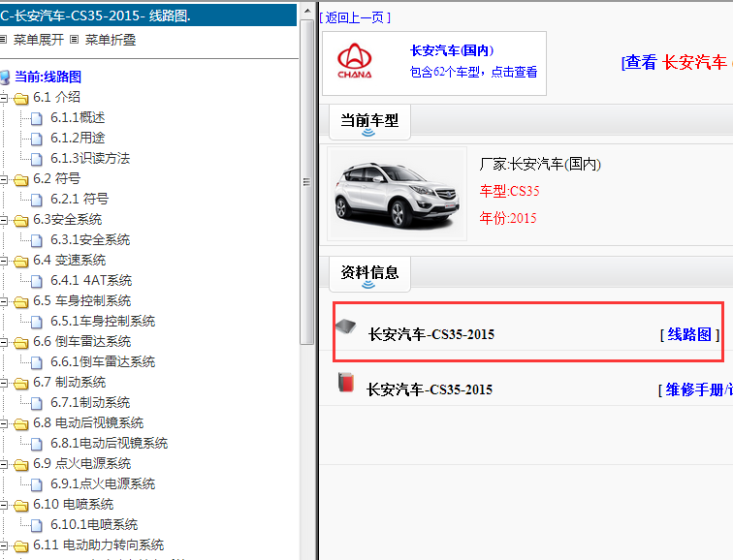Click the 6.1.2用途 document icon
The image size is (733, 560).
36,139
